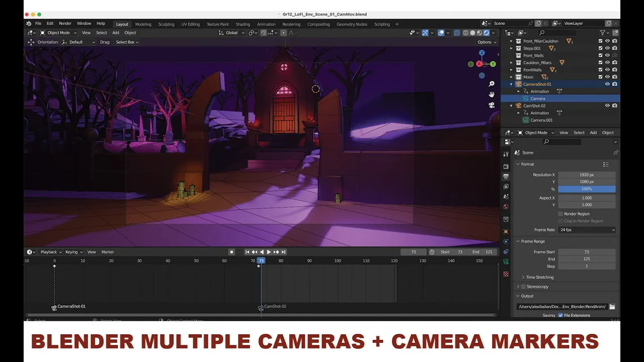Enable the Stereoscopy checkbox
The image size is (644, 362).
[523, 287]
